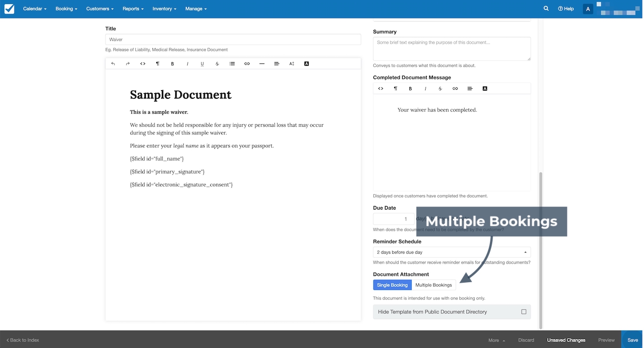
Task: Open paragraph format in Completed Message editor
Action: [395, 88]
